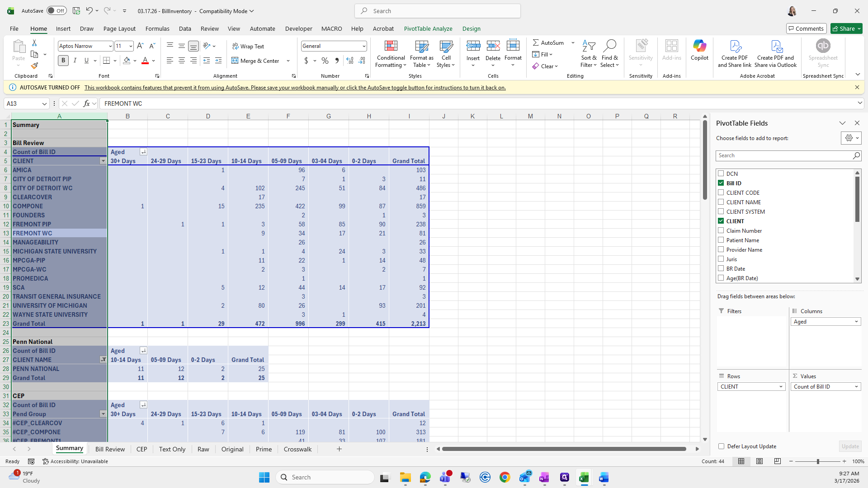Open the PivotTable Analyze ribbon tab
The height and width of the screenshot is (488, 868).
428,28
